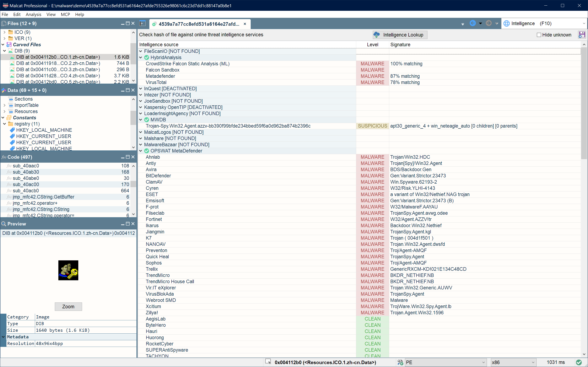Image resolution: width=588 pixels, height=367 pixels.
Task: Click the MWDB green check icon
Action: [146, 120]
